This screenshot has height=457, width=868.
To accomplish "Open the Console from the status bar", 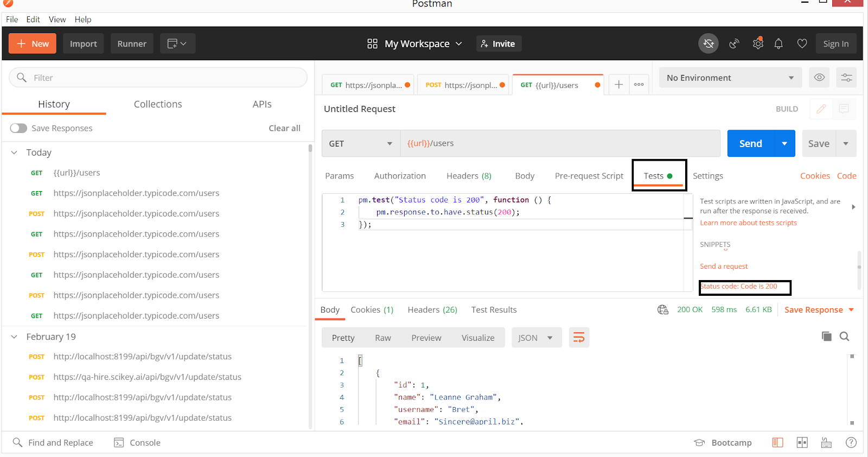I will tap(137, 442).
